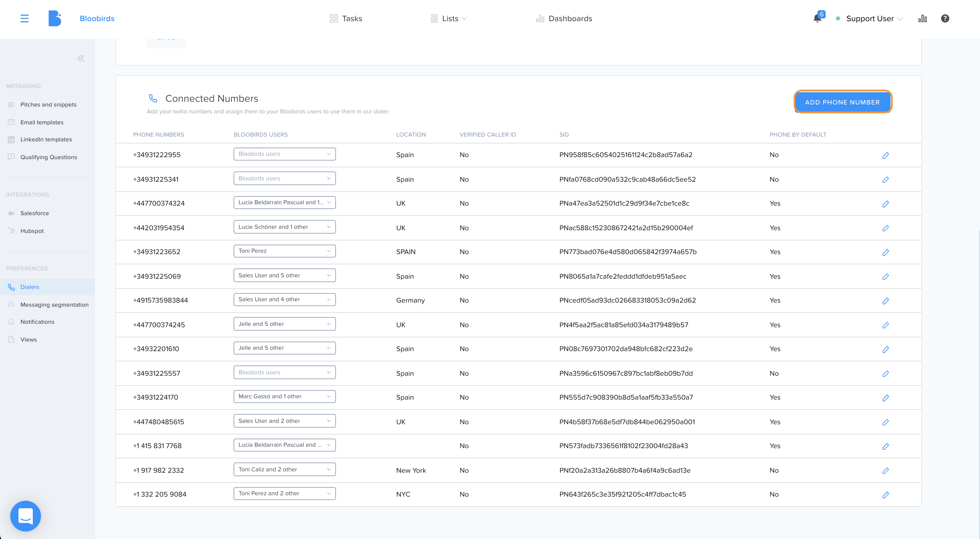The height and width of the screenshot is (539, 980).
Task: Edit phone number +1 917 982 2332
Action: click(x=886, y=471)
